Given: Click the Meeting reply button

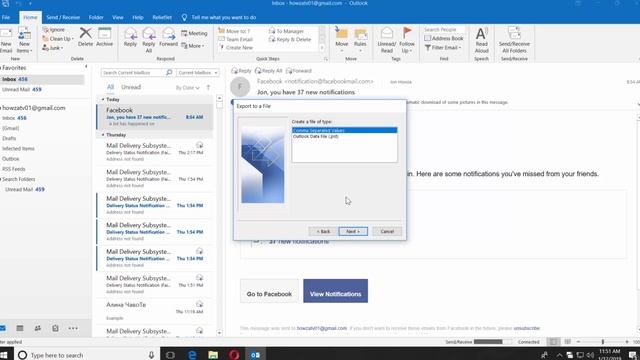Looking at the screenshot, I should click(x=194, y=33).
